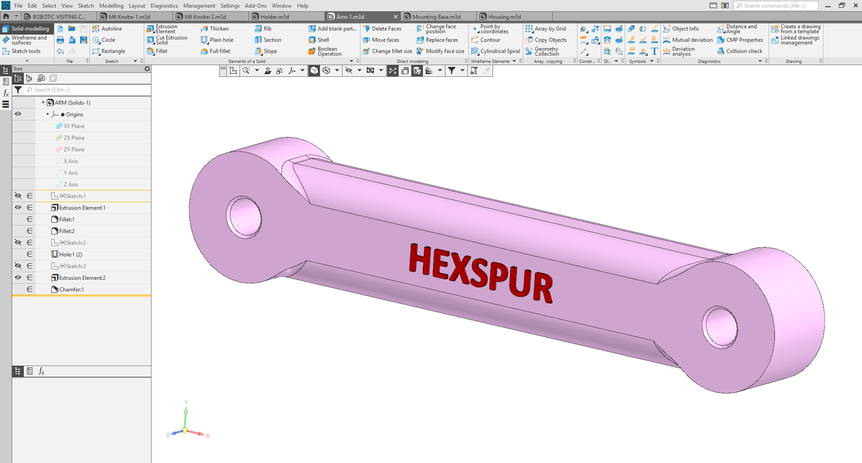Click the Autoline sketch tool
This screenshot has width=862, height=463.
pos(107,29)
